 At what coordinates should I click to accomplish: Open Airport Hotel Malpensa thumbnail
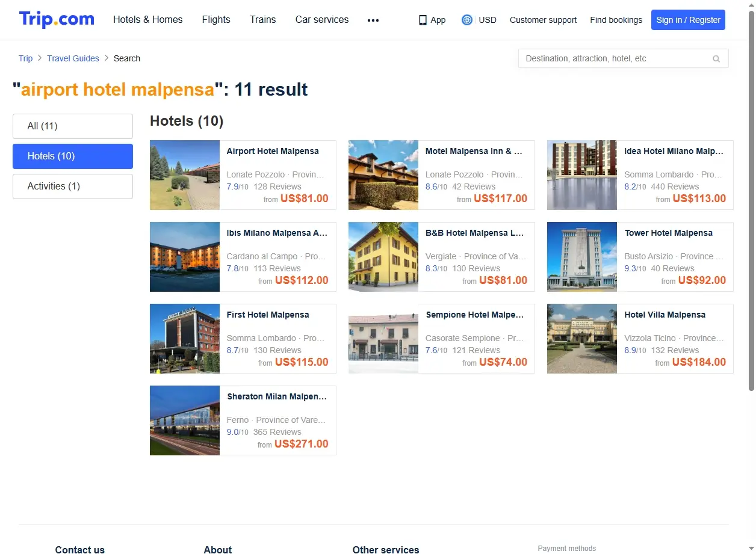185,175
